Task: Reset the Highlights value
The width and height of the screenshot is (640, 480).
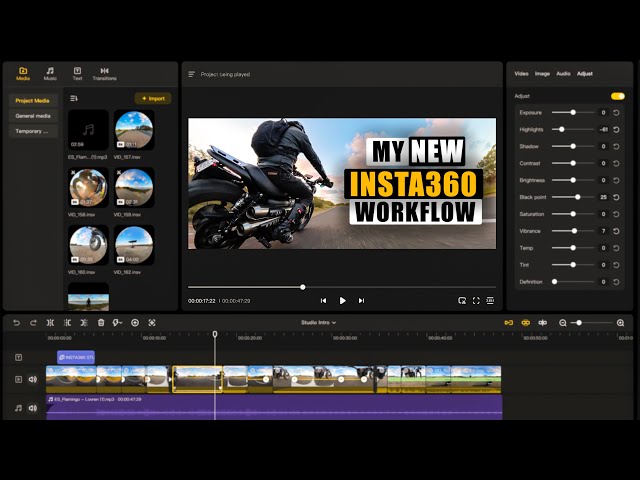Action: pos(616,130)
